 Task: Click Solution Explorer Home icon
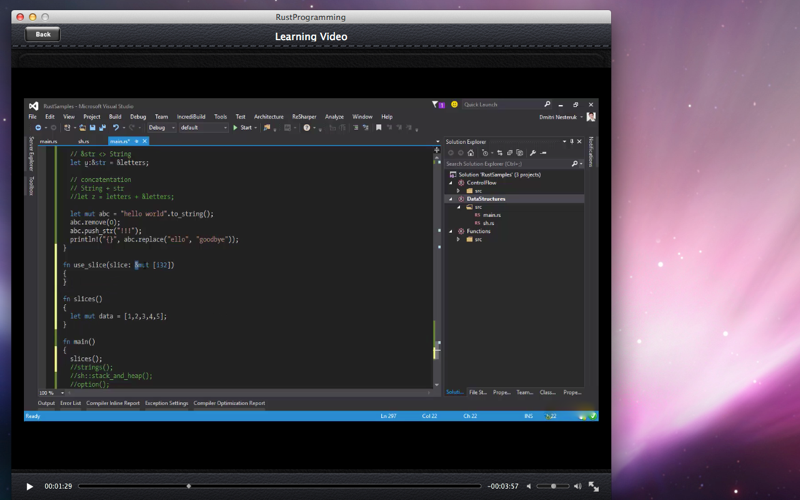[470, 153]
